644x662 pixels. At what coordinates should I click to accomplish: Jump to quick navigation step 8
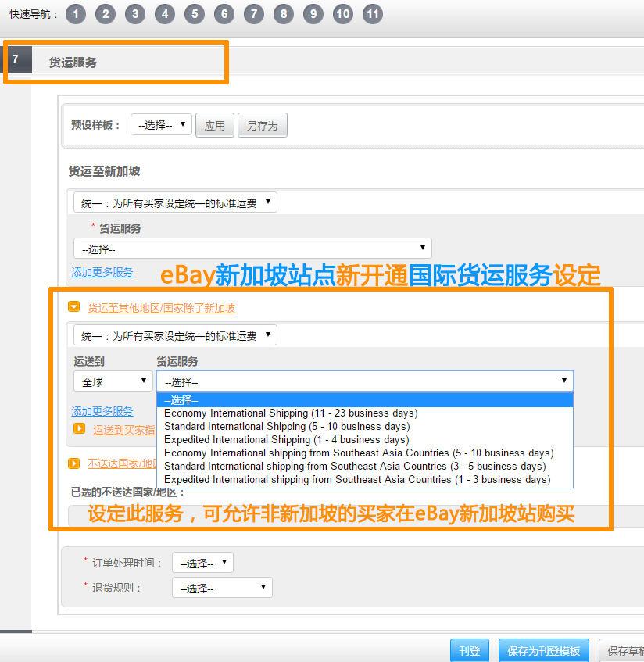284,14
